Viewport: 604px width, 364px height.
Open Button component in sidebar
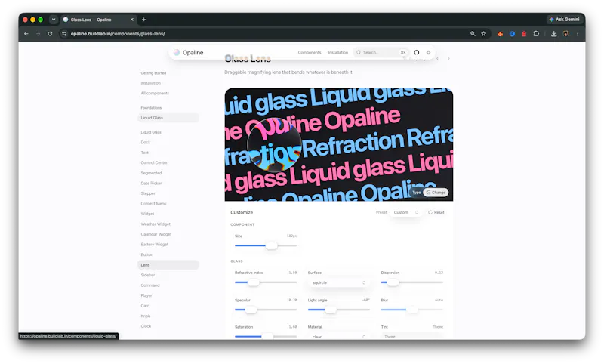(x=146, y=254)
